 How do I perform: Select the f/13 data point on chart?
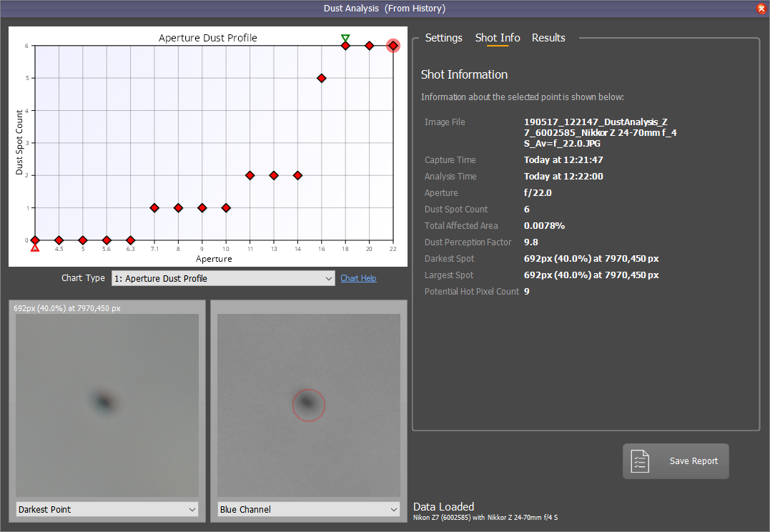pos(274,175)
